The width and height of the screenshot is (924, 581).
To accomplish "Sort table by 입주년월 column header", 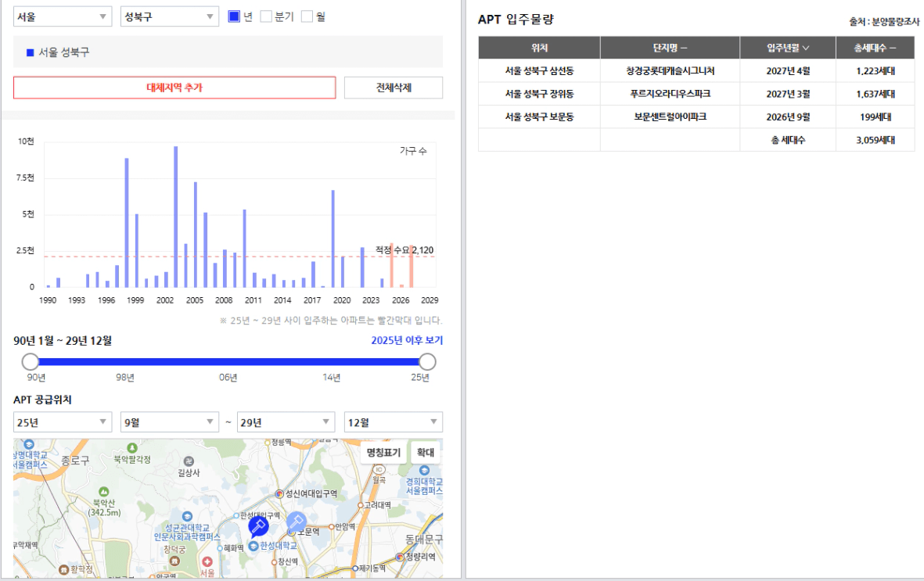I will tap(788, 48).
